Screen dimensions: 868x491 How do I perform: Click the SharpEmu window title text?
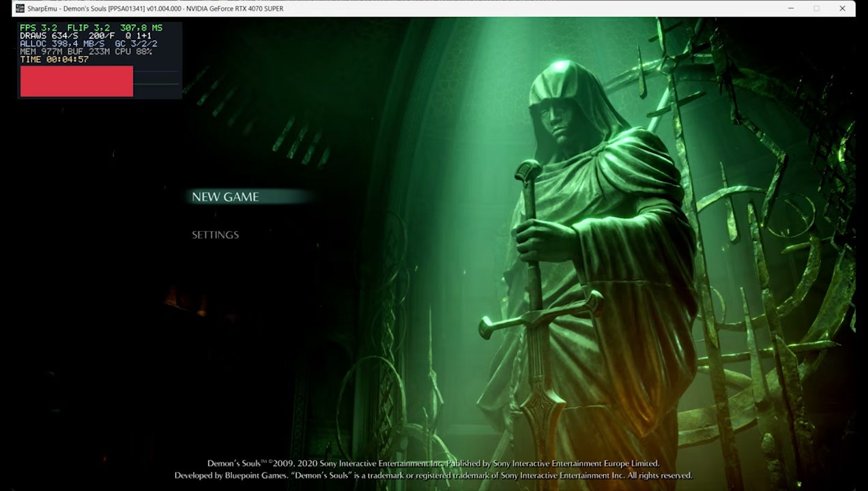(x=155, y=8)
